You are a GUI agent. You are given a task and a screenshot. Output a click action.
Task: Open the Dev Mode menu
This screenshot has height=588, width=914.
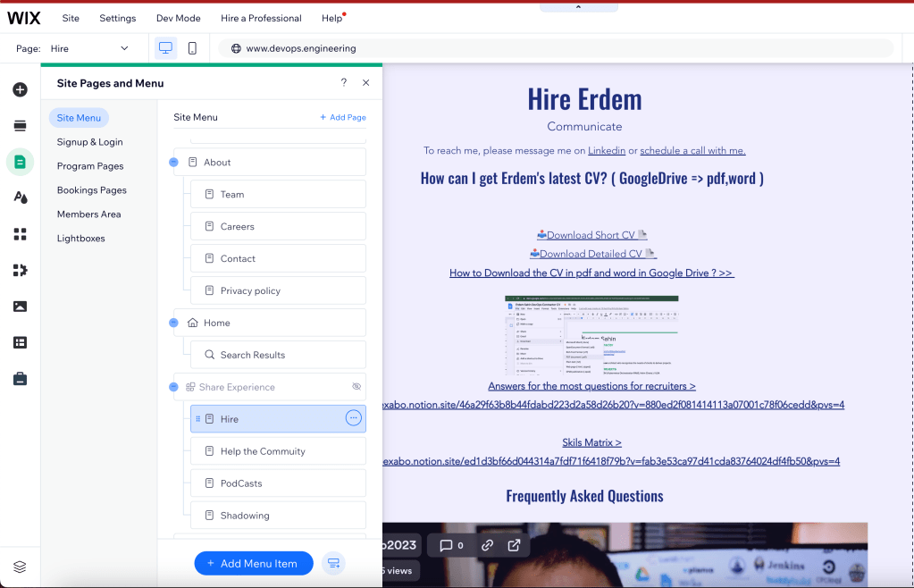pyautogui.click(x=179, y=18)
